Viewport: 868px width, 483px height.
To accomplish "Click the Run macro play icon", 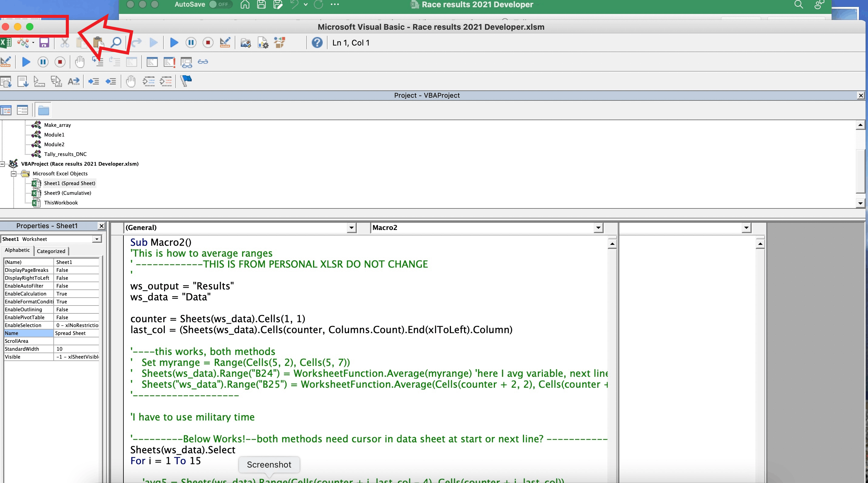I will tap(174, 43).
